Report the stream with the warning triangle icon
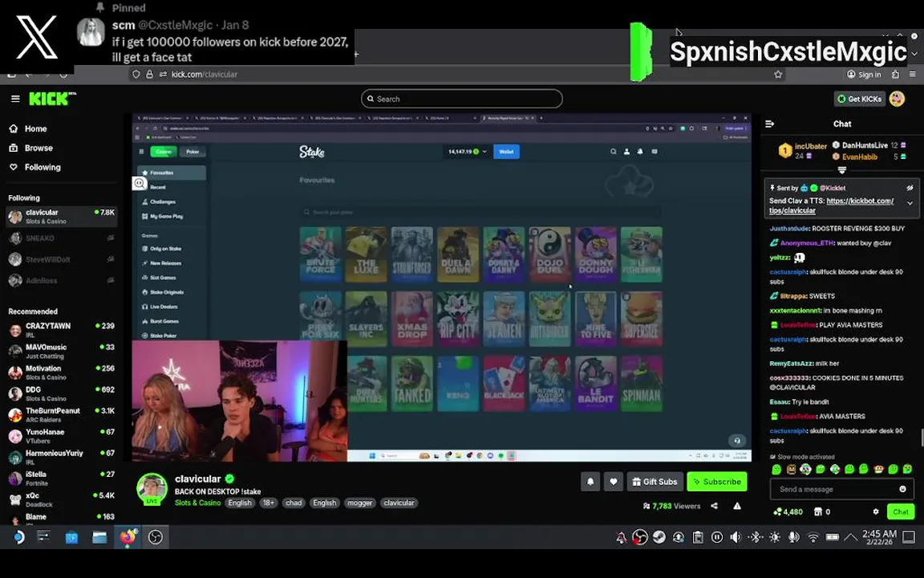 tap(736, 506)
